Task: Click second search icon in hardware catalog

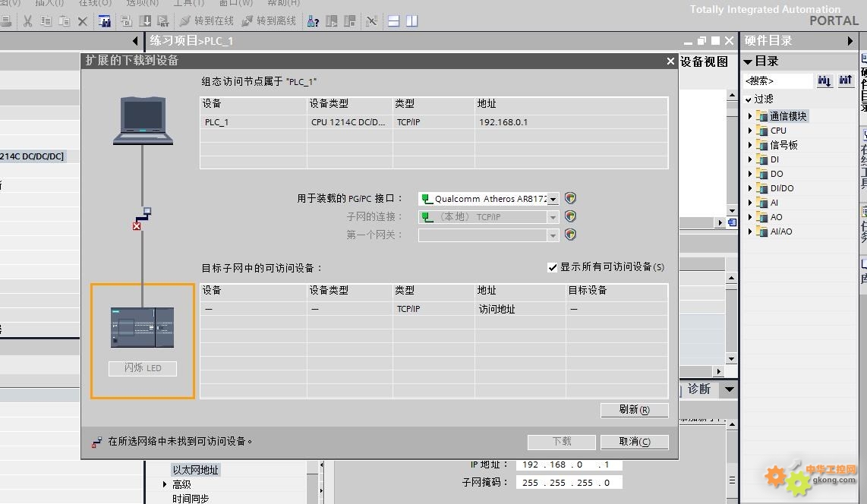Action: pyautogui.click(x=846, y=80)
